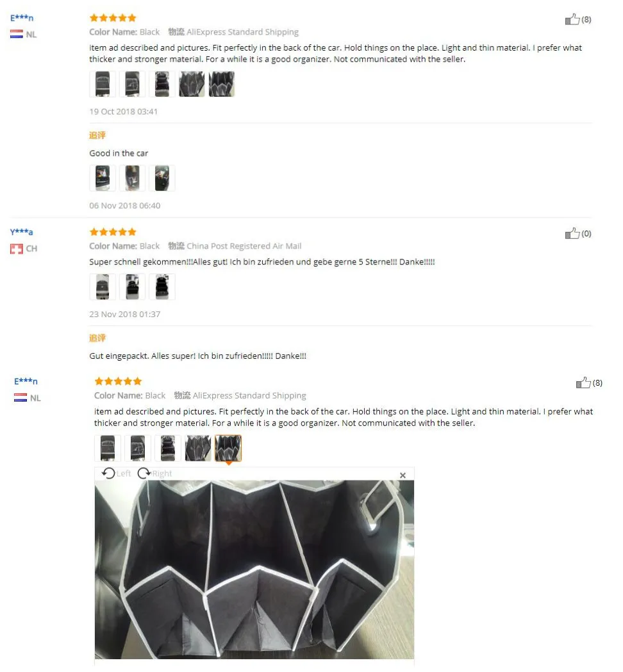Image resolution: width=623 pixels, height=672 pixels.
Task: Rotate the enlarged photo right
Action: [154, 473]
